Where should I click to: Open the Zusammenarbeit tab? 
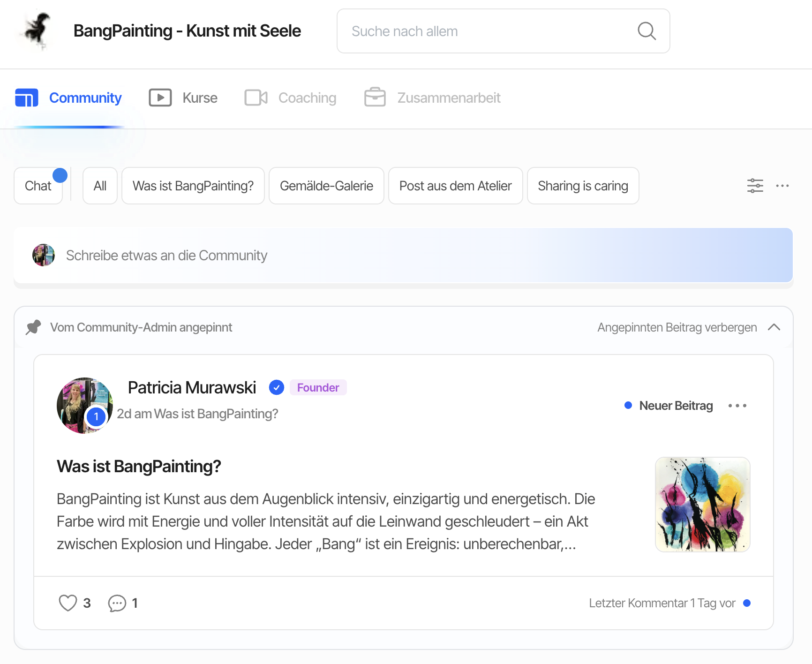point(433,98)
